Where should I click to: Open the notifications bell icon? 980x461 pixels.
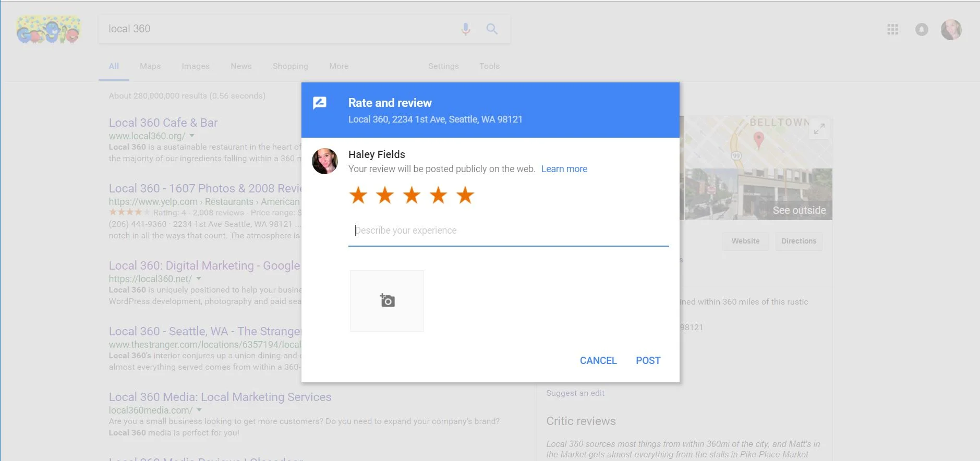(x=922, y=30)
